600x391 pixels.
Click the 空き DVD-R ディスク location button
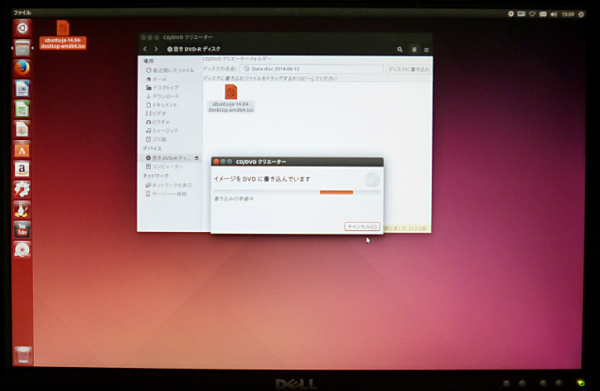click(x=194, y=49)
